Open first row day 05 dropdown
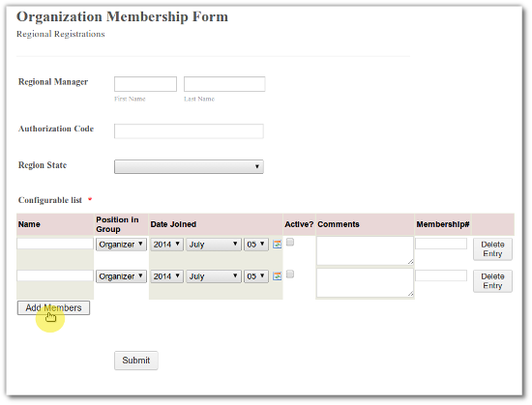 [256, 245]
